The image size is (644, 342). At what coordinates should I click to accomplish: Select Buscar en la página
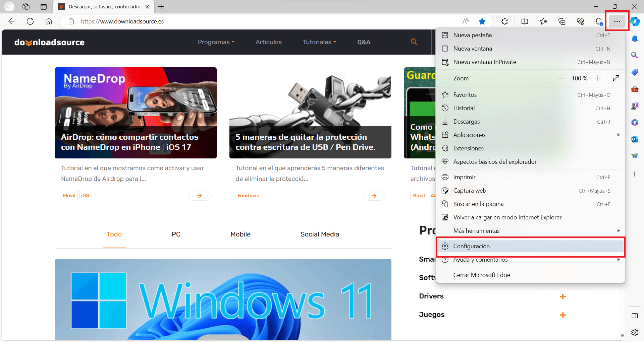pos(530,204)
